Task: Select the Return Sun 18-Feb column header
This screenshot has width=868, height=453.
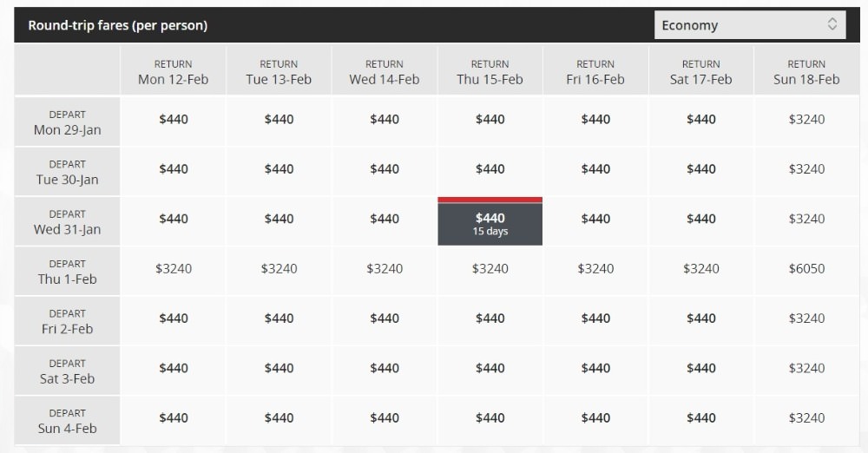Action: (x=806, y=72)
